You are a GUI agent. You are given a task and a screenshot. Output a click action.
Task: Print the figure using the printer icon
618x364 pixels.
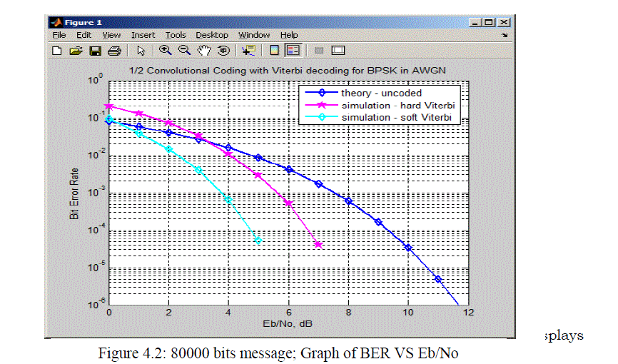tap(113, 51)
